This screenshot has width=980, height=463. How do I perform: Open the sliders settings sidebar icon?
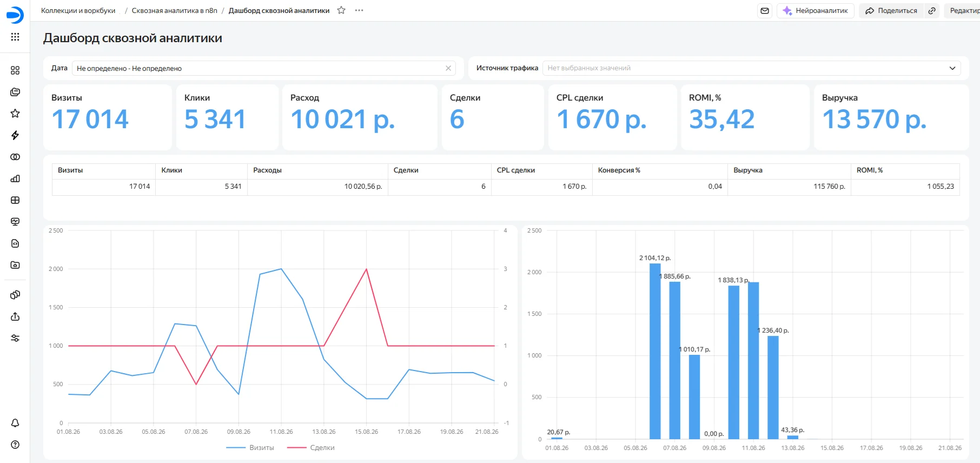[15, 338]
